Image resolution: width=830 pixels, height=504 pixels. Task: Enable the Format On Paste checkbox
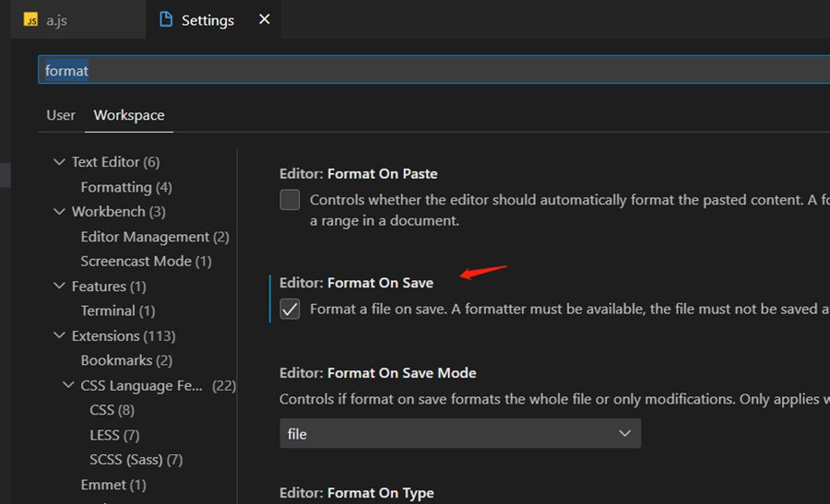click(x=290, y=199)
